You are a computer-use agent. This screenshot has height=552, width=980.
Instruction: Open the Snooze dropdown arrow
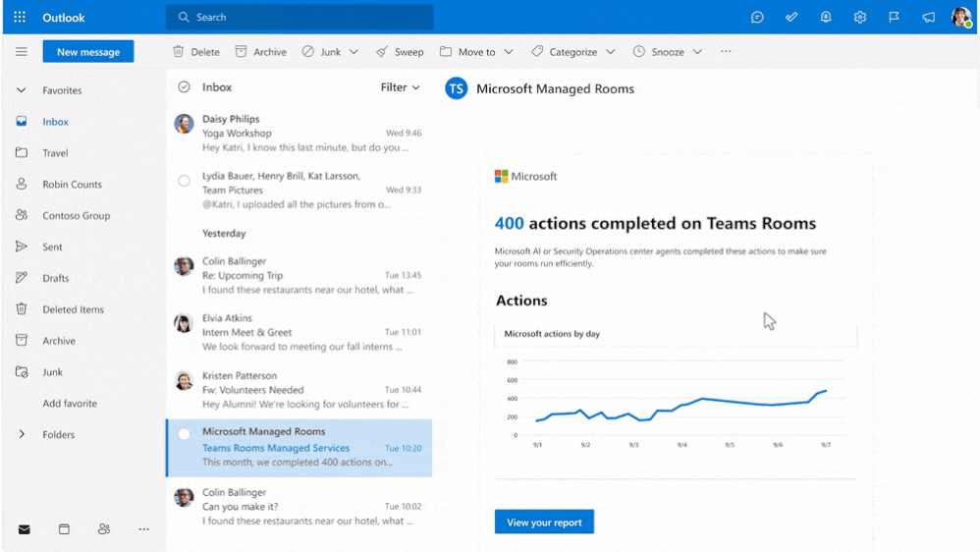697,52
